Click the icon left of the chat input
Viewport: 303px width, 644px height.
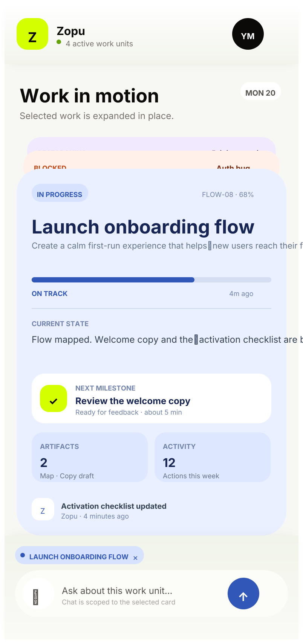(x=38, y=594)
